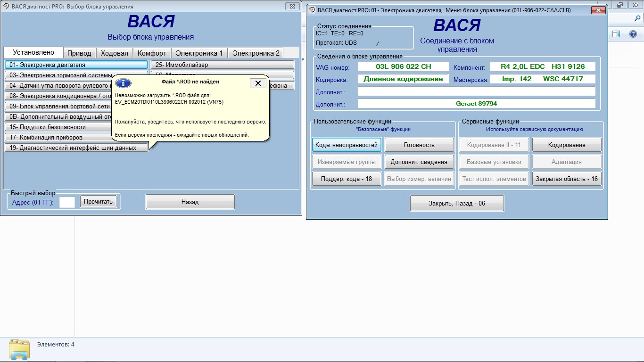Image resolution: width=644 pixels, height=362 pixels.
Task: Click Назад in the module selection window
Action: click(190, 202)
